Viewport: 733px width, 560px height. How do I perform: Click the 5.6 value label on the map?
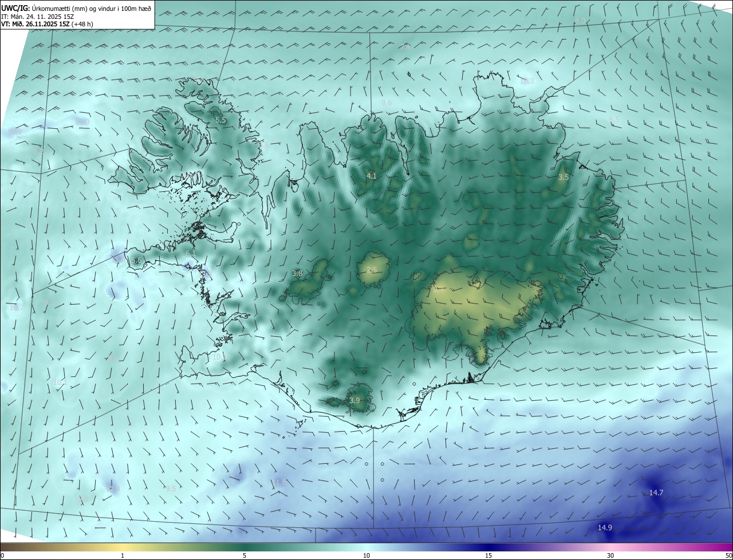click(136, 261)
